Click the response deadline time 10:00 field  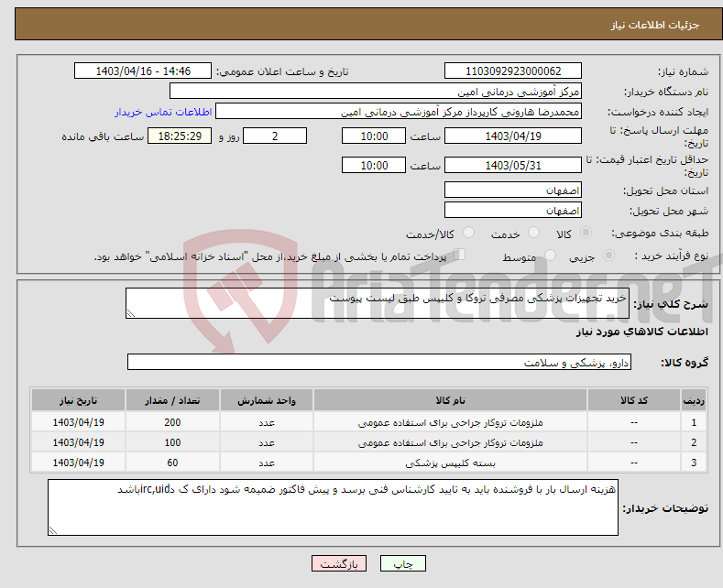pos(374,136)
